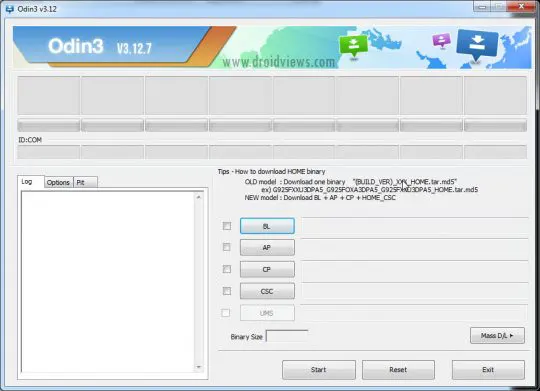Click the "Tips - How to download HOME binary" text
The height and width of the screenshot is (391, 540).
(x=271, y=172)
